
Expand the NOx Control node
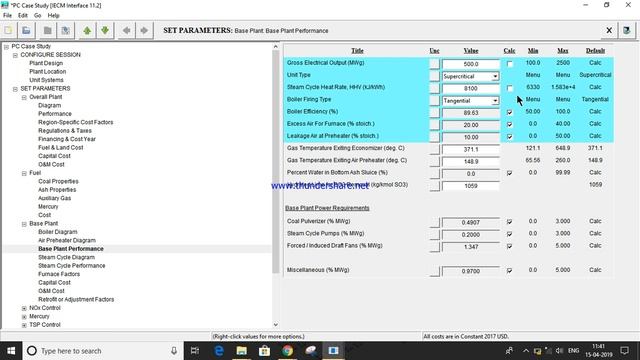pyautogui.click(x=24, y=309)
